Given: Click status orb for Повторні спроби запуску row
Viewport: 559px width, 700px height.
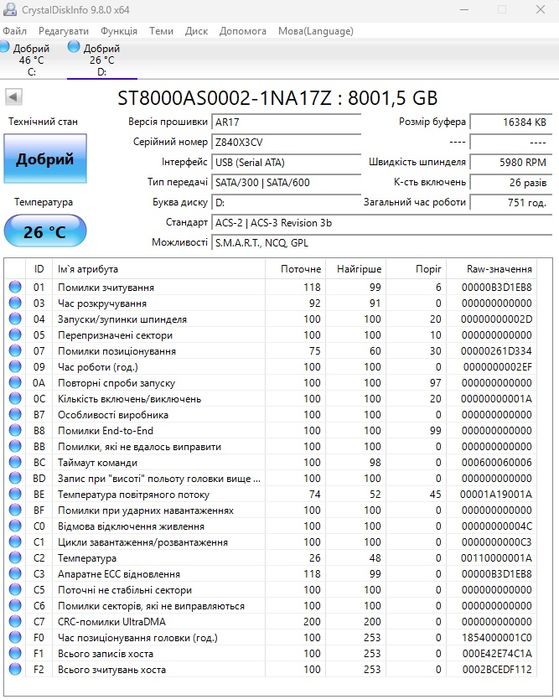Looking at the screenshot, I should tap(15, 382).
